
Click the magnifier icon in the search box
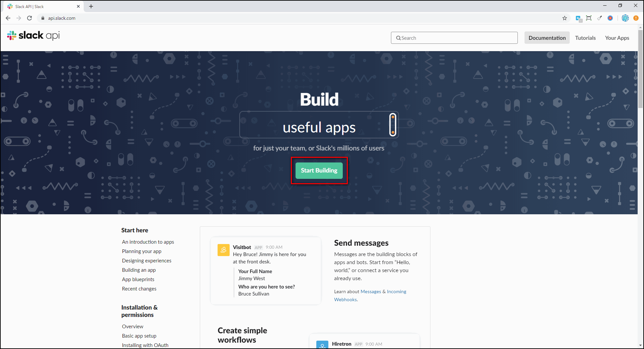tap(399, 38)
